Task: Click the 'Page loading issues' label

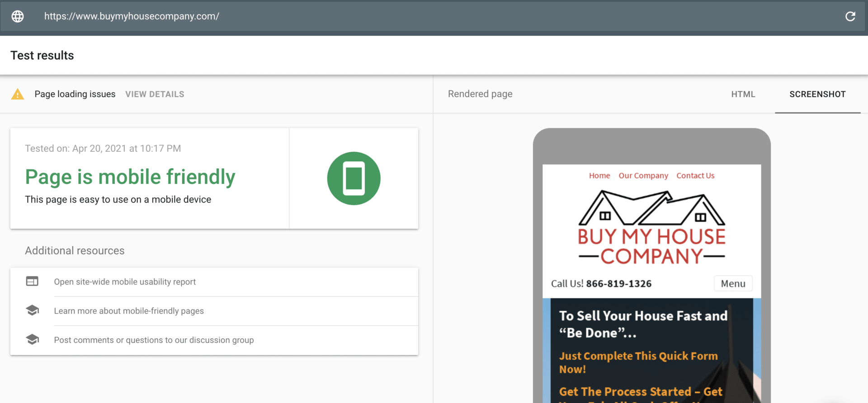Action: 75,94
